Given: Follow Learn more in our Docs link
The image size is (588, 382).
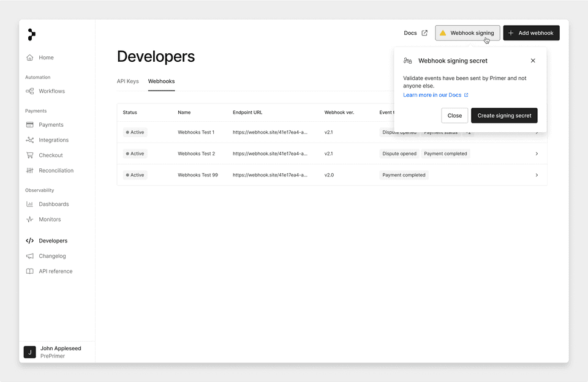Looking at the screenshot, I should coord(435,95).
